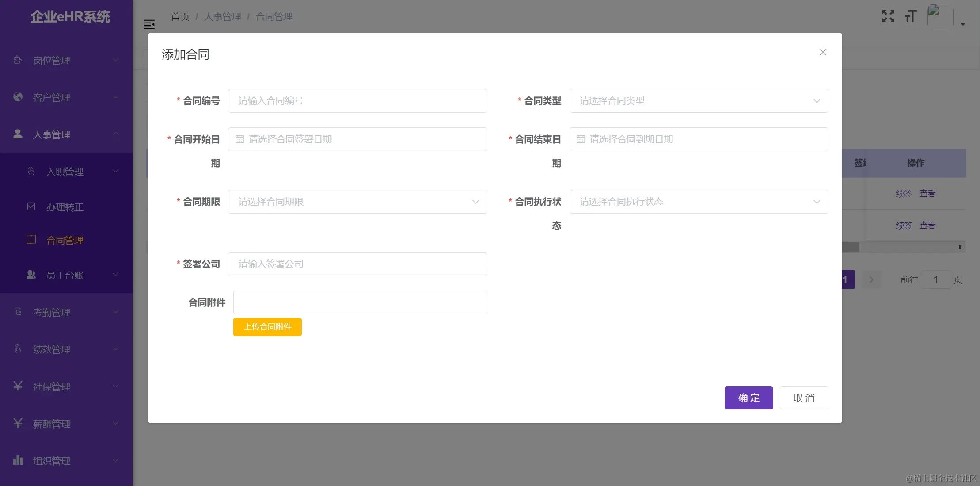Screen dimensions: 980x486
Task: Click the fullscreen toggle icon
Action: pyautogui.click(x=888, y=16)
